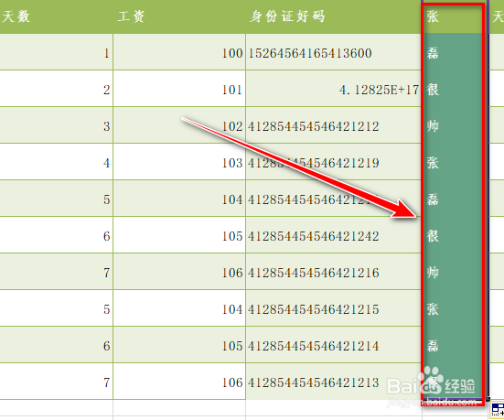Select 张 in the row with salary 103
This screenshot has width=504, height=420.
[456, 162]
